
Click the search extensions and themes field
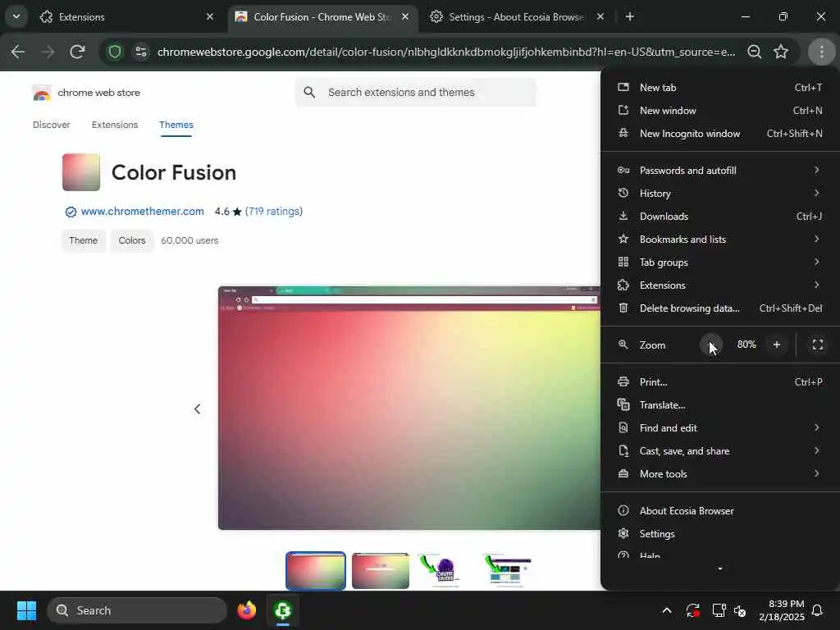[416, 92]
